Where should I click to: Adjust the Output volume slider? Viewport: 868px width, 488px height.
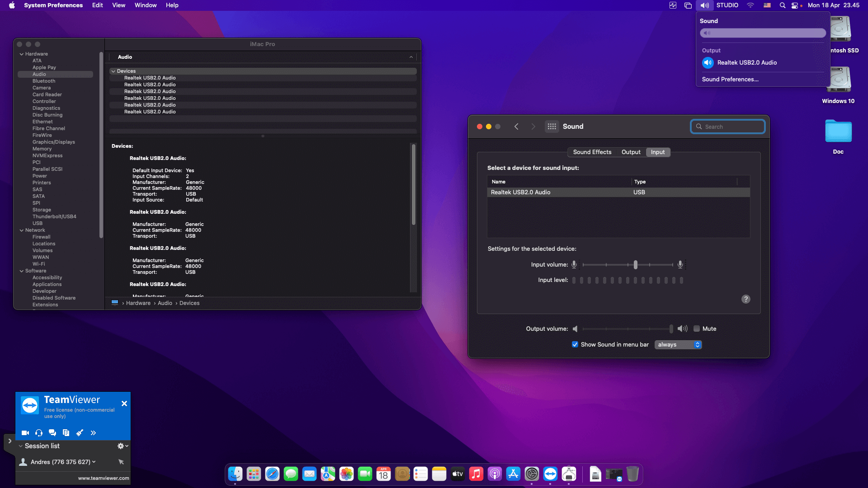[671, 329]
